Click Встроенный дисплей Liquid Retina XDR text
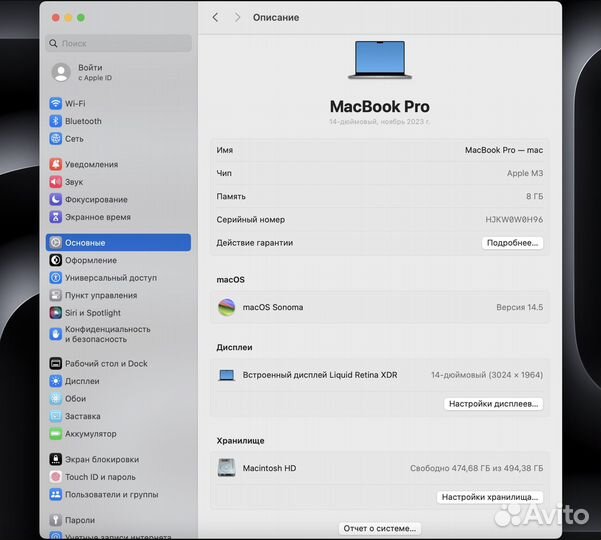This screenshot has height=540, width=601. click(x=320, y=375)
